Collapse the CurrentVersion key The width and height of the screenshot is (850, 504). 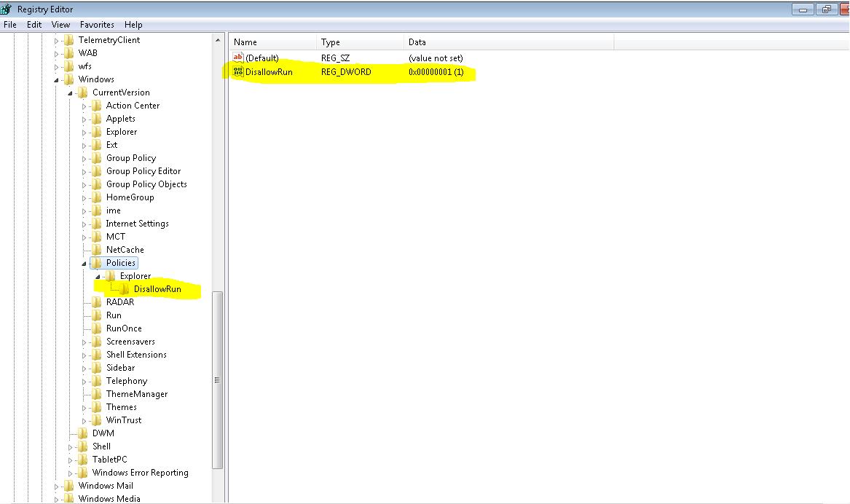point(70,92)
